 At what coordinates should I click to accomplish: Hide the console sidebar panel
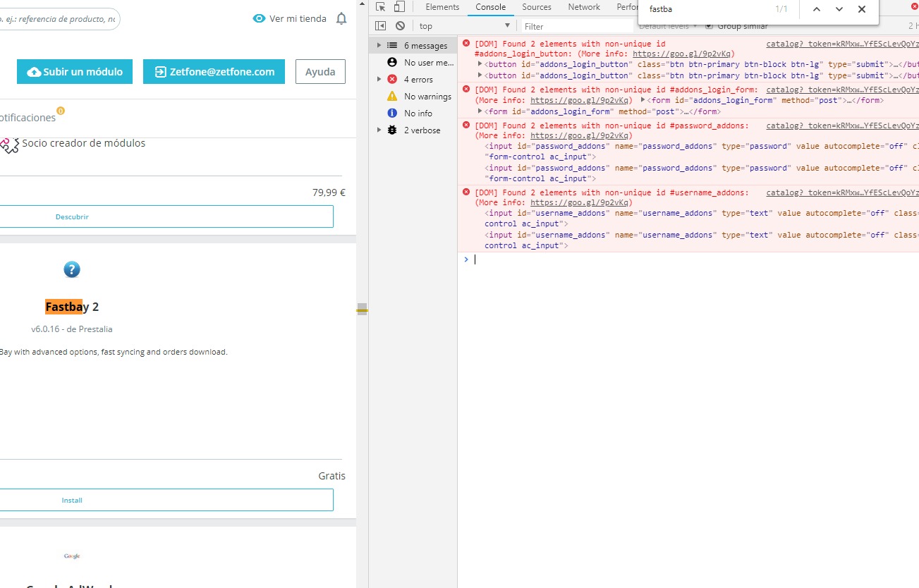pyautogui.click(x=381, y=26)
